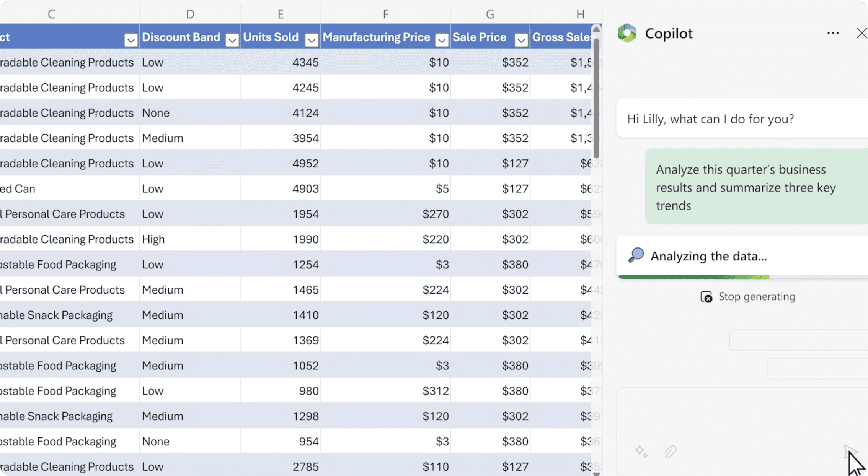Image resolution: width=868 pixels, height=476 pixels.
Task: Open the Manufacturing Price filter dropdown
Action: pyautogui.click(x=442, y=40)
